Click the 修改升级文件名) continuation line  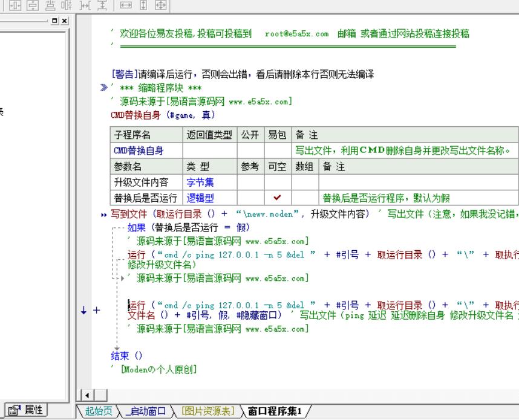pyautogui.click(x=162, y=265)
